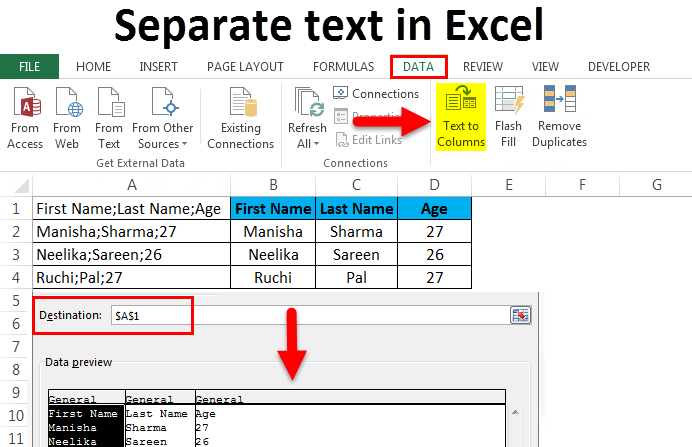Viewport: 692px width, 447px height.
Task: Select column B header
Action: coord(273,184)
